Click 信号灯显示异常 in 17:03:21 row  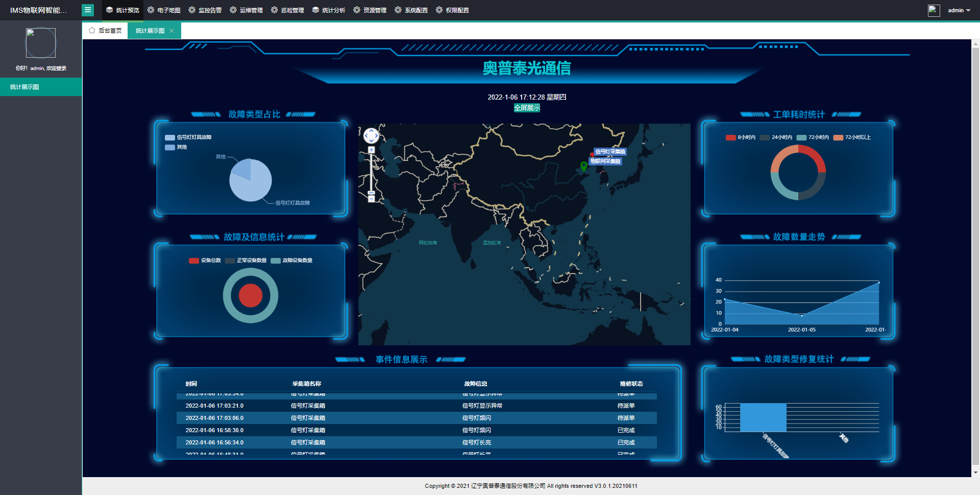click(482, 406)
